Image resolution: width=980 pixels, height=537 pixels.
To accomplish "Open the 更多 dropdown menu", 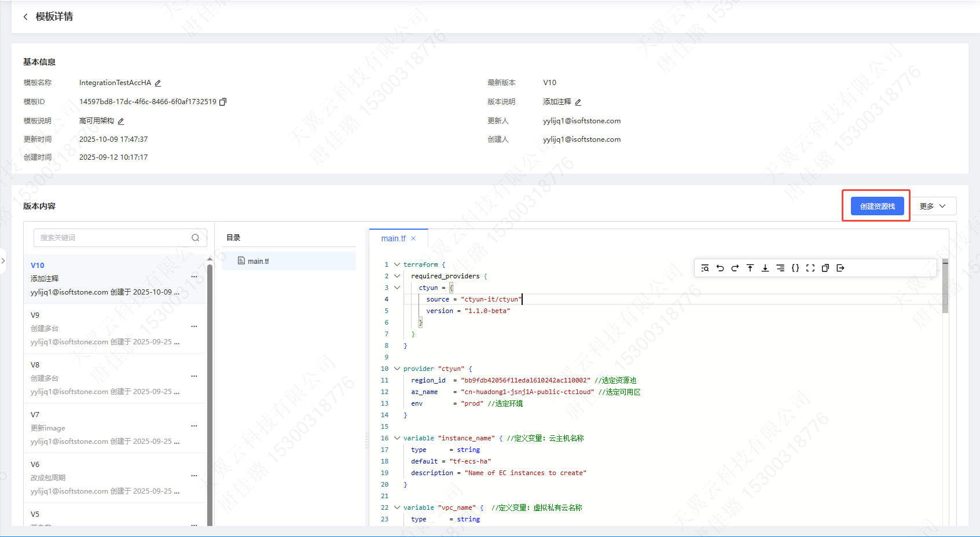I will [933, 207].
